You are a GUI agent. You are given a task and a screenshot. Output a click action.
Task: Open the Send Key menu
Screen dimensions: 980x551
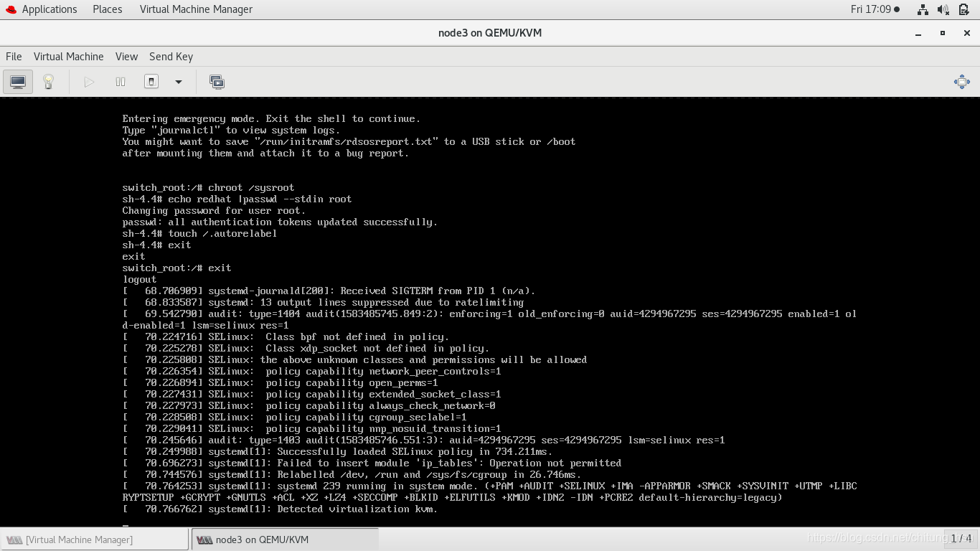(171, 57)
